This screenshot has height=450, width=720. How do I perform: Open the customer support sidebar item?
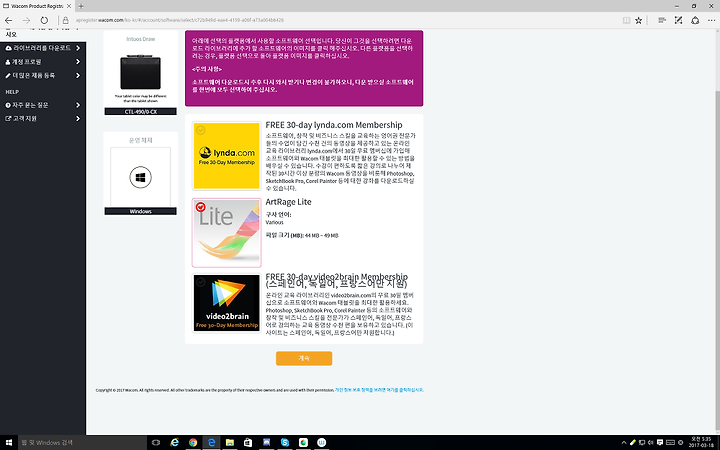43,118
